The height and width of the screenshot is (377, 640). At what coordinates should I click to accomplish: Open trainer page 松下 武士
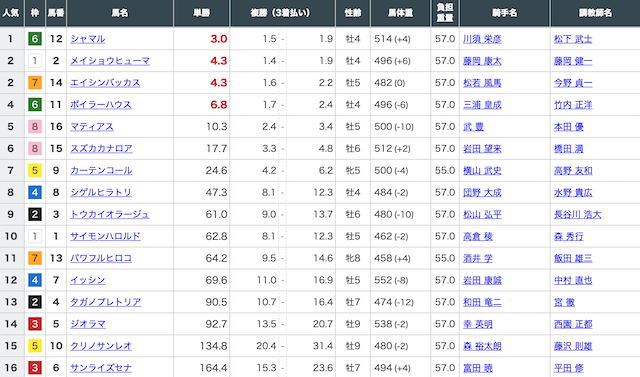[573, 39]
